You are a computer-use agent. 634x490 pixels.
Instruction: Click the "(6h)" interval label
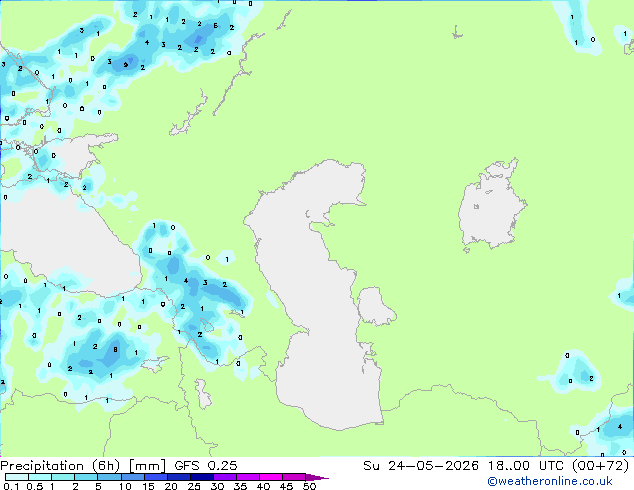(x=106, y=466)
